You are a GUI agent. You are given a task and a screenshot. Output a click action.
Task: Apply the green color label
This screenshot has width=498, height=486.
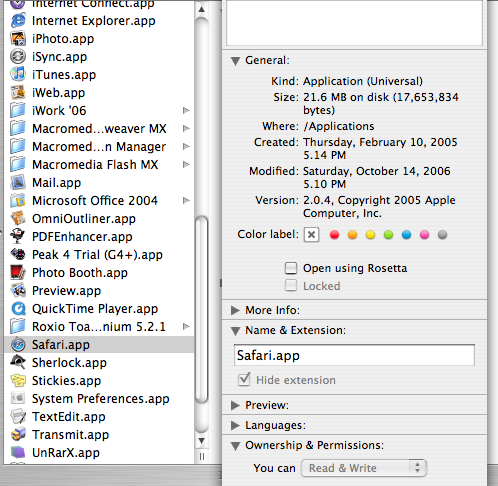click(x=388, y=235)
